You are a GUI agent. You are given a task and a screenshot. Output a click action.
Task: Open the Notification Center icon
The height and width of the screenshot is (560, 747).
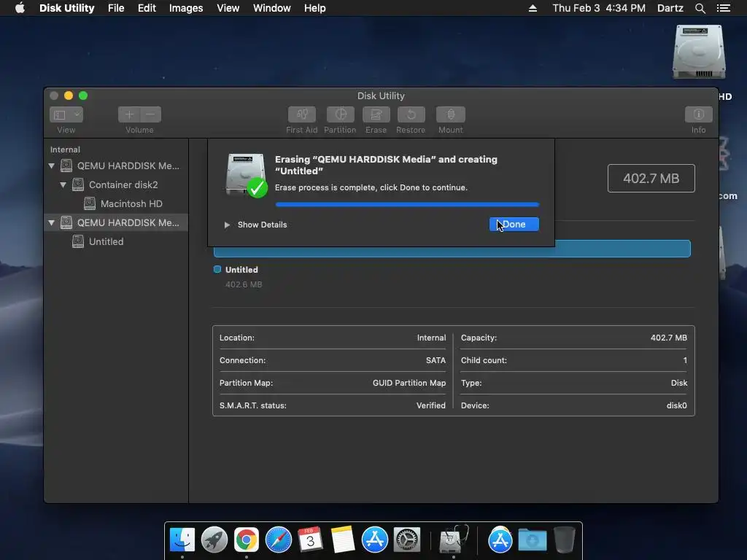pyautogui.click(x=723, y=8)
